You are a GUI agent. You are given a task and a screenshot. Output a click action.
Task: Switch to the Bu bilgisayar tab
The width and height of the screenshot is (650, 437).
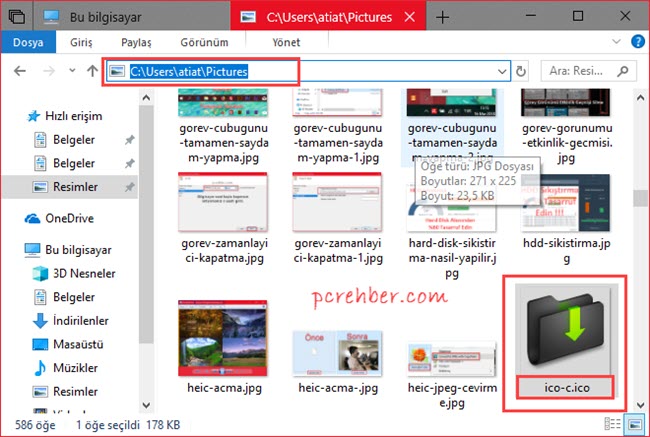tap(131, 17)
